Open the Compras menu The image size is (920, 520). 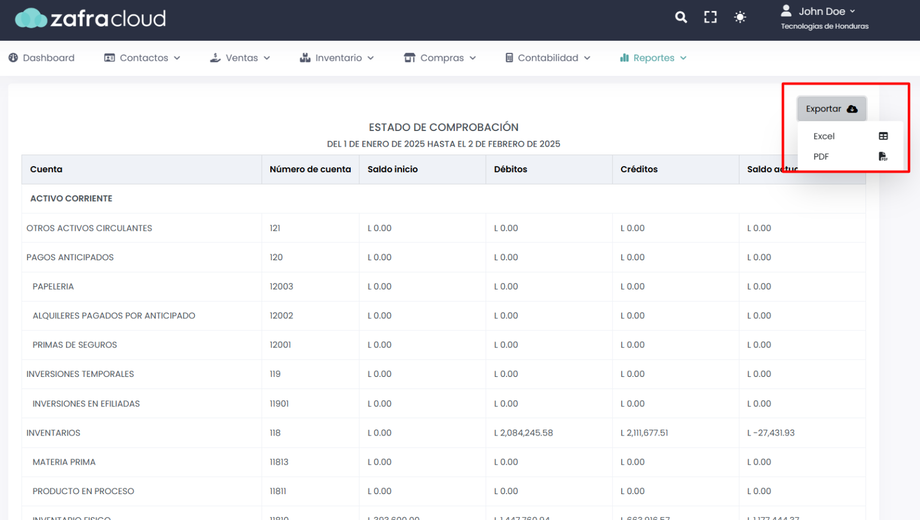(440, 58)
